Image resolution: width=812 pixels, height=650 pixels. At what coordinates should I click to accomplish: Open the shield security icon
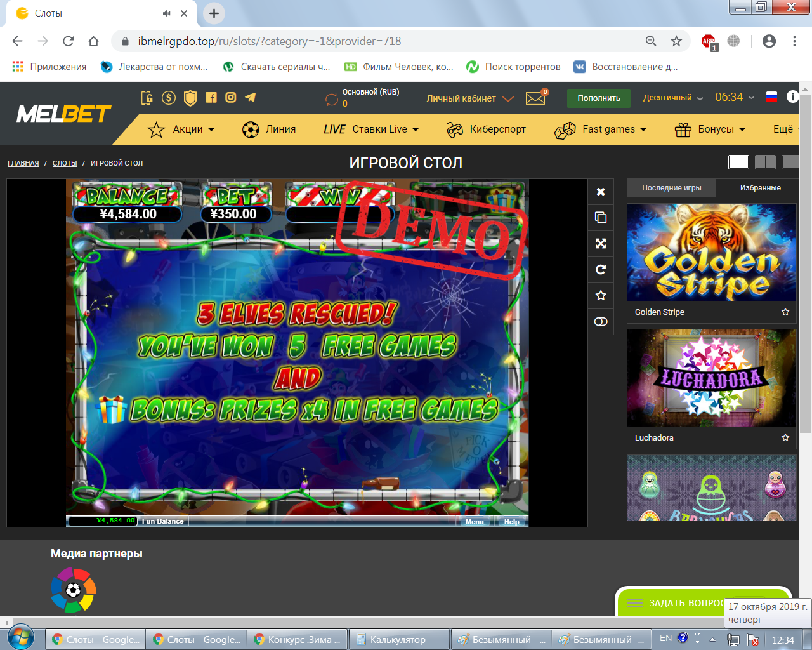tap(190, 98)
